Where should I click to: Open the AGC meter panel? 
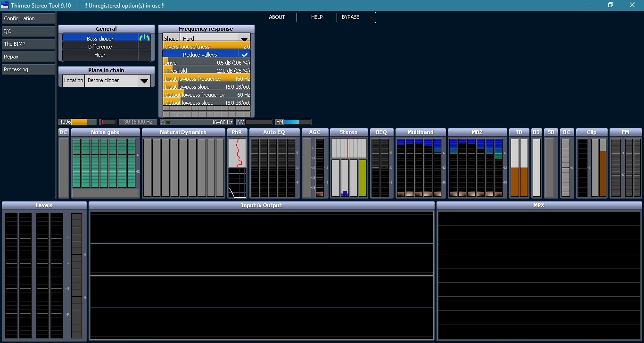pyautogui.click(x=314, y=163)
